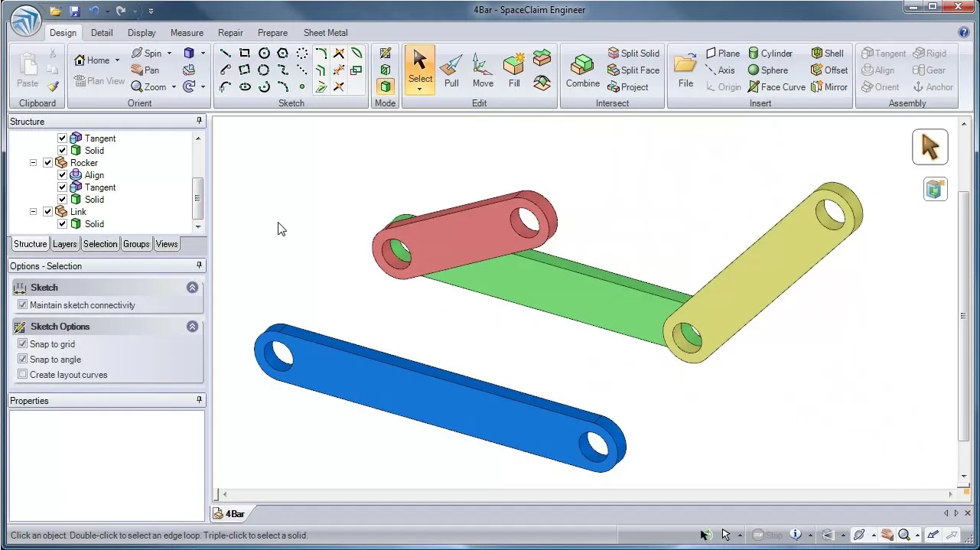This screenshot has height=550, width=980.
Task: Open the 4Bar document tab
Action: [x=230, y=513]
